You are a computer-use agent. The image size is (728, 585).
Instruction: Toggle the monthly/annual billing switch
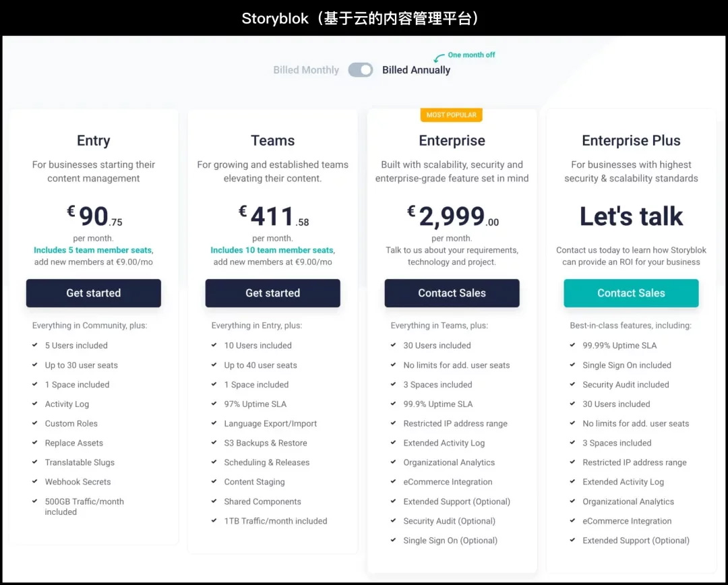point(360,70)
